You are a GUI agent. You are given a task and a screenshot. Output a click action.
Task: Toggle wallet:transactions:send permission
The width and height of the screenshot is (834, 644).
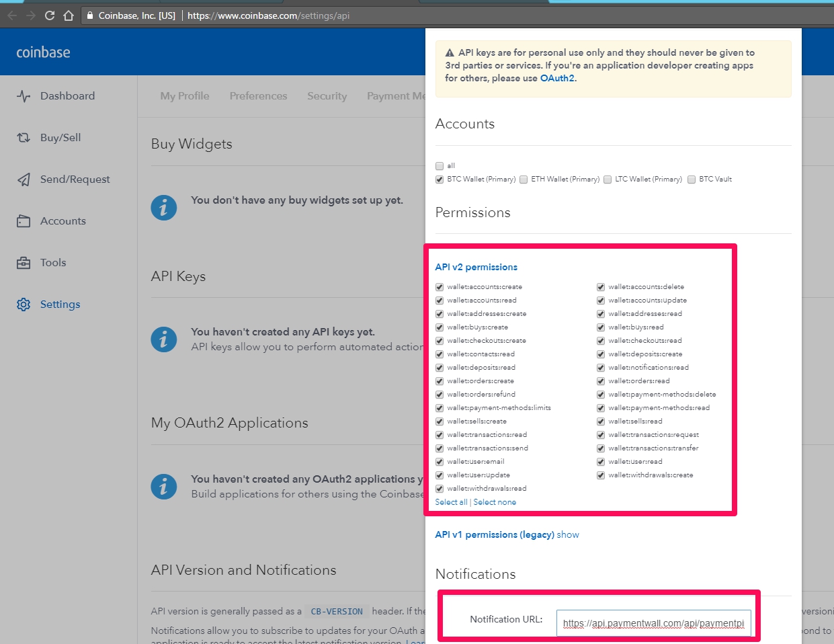pyautogui.click(x=440, y=448)
